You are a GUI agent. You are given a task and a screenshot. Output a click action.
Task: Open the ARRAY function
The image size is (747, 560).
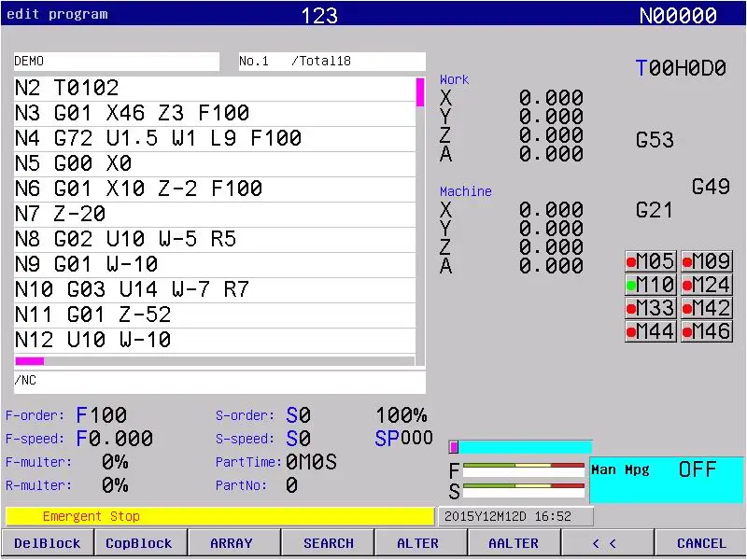(x=233, y=543)
